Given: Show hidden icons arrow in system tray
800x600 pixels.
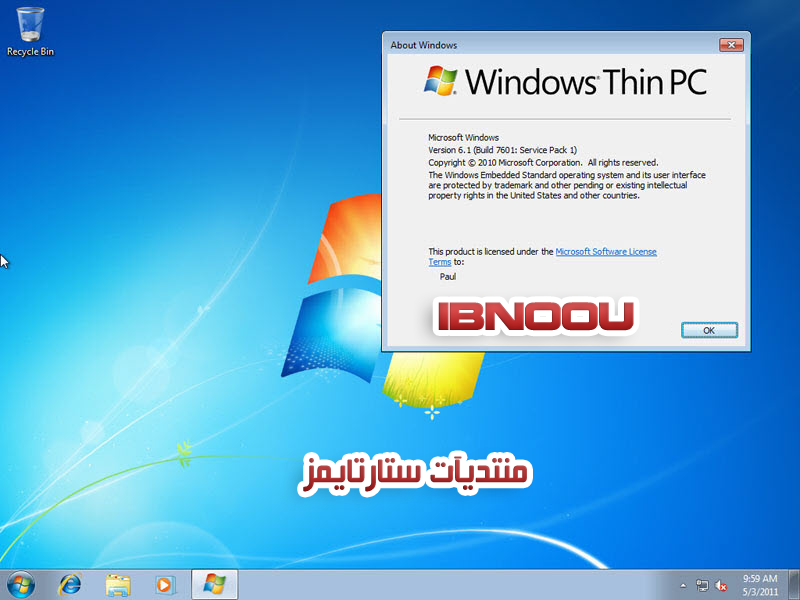Looking at the screenshot, I should [683, 586].
